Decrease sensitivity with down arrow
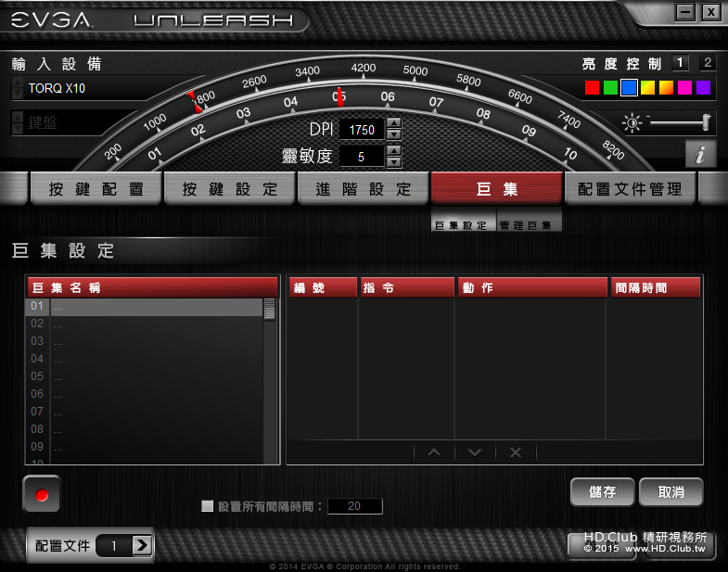728x572 pixels. pyautogui.click(x=394, y=161)
